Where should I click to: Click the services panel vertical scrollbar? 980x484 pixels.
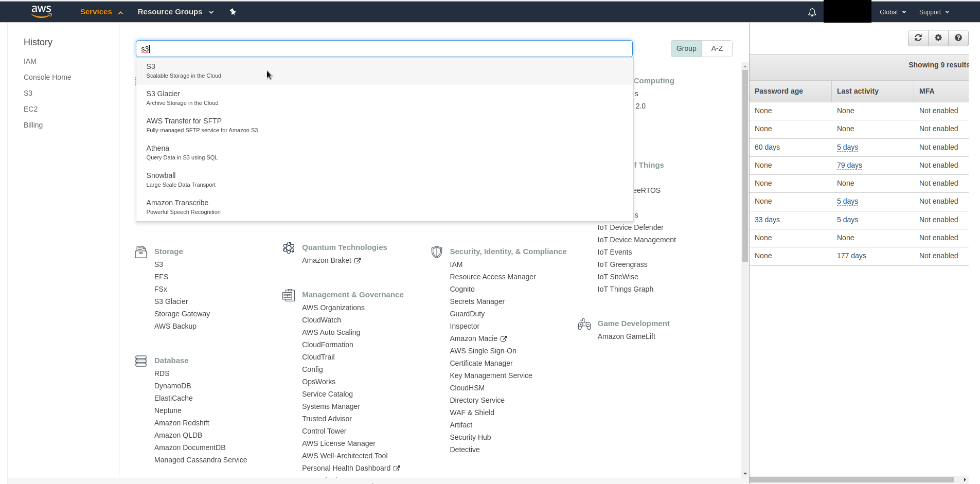745,166
